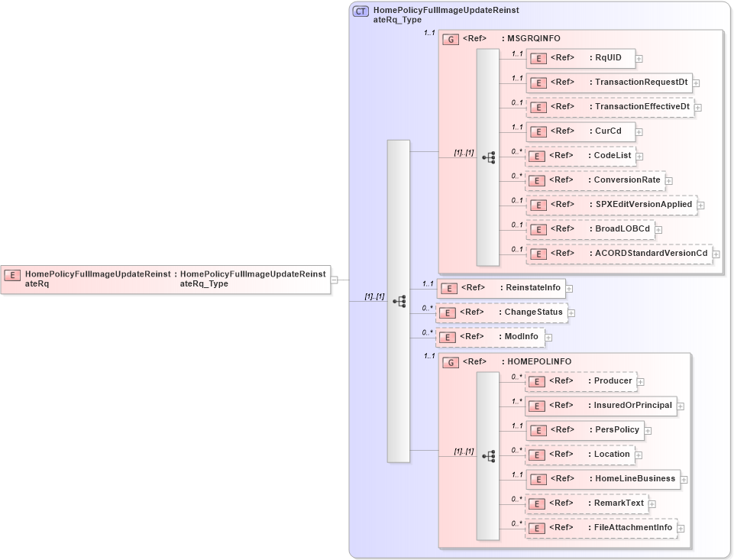The height and width of the screenshot is (560, 734).
Task: Select the E icon for RqUID element
Action: [537, 58]
